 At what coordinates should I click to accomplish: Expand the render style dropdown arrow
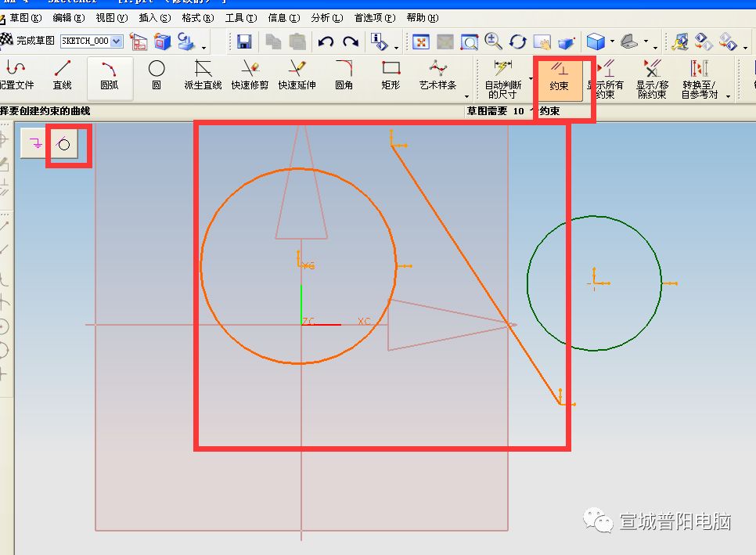pos(612,41)
